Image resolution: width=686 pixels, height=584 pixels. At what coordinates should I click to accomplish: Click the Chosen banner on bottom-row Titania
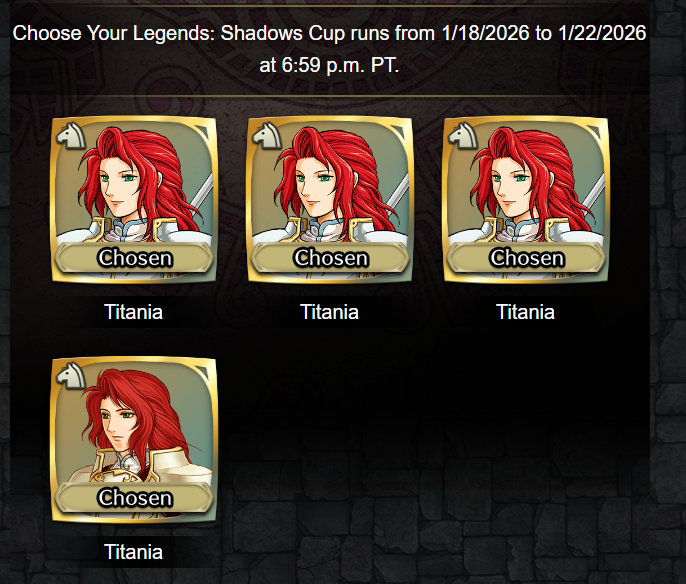coord(134,498)
